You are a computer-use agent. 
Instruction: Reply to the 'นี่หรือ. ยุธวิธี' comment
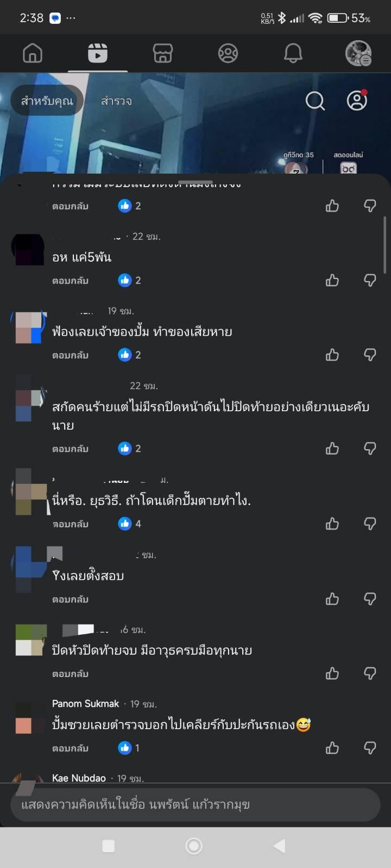pyautogui.click(x=70, y=524)
